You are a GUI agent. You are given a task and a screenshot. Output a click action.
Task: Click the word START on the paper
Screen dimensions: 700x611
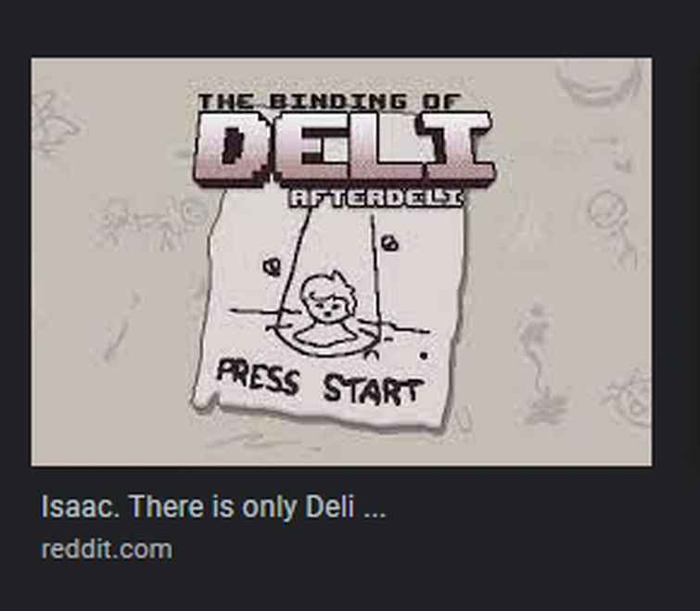pos(372,388)
